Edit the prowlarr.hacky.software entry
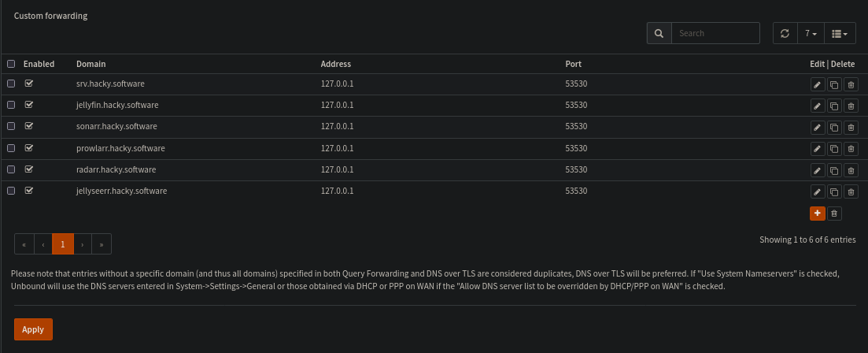Image resolution: width=868 pixels, height=353 pixels. point(817,149)
